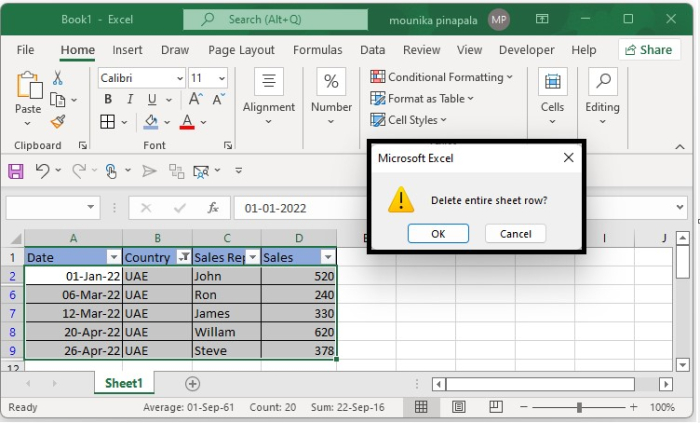Click the send arrow quick access icon
Screen dimensions: 700x423
149,171
